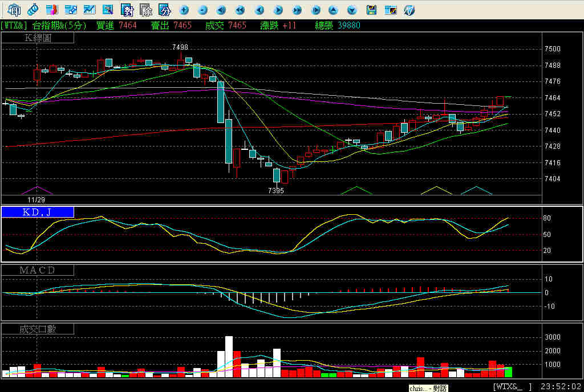Click the 23:52:02 clock display
584x392 pixels.
(x=561, y=387)
